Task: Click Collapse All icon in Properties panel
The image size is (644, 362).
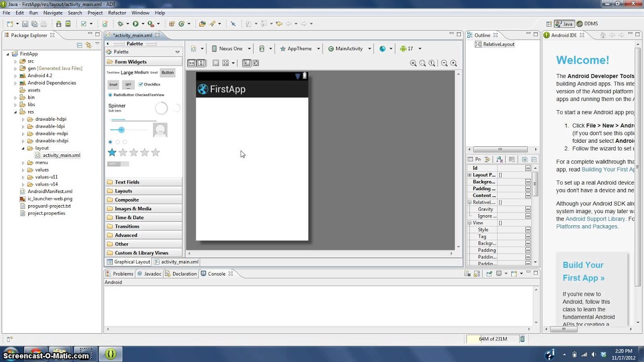Action: click(x=534, y=159)
